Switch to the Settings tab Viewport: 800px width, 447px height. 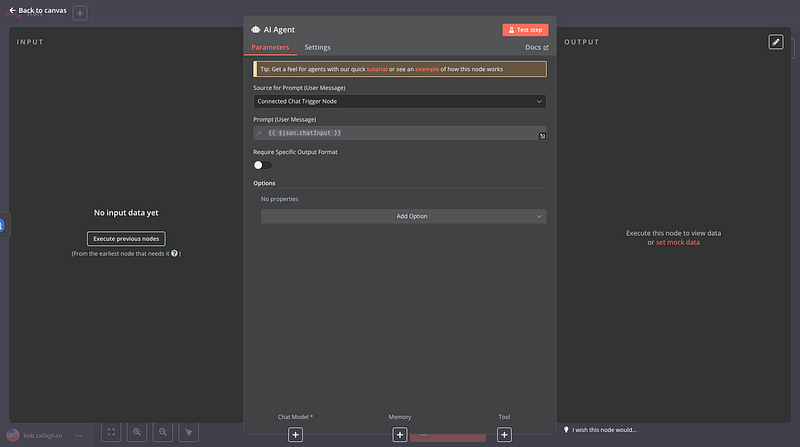[317, 47]
